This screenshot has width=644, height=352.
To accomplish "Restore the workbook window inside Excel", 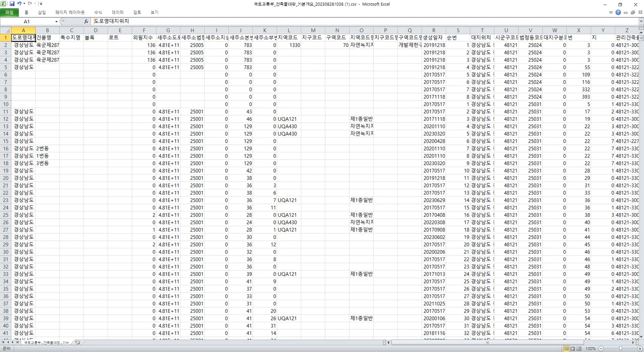I will pos(633,13).
